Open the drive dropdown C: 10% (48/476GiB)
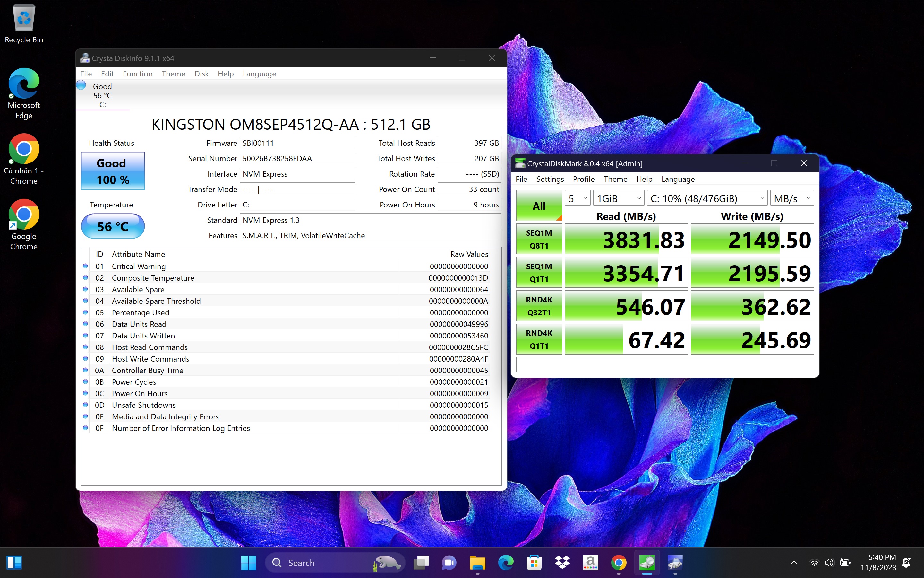This screenshot has height=578, width=924. click(x=707, y=198)
